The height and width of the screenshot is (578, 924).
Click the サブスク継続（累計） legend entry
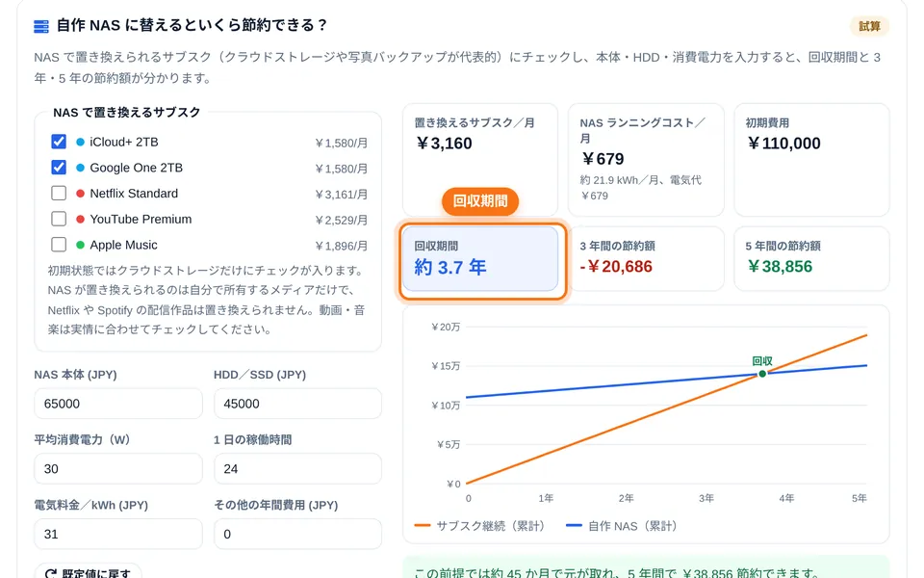coord(479,526)
